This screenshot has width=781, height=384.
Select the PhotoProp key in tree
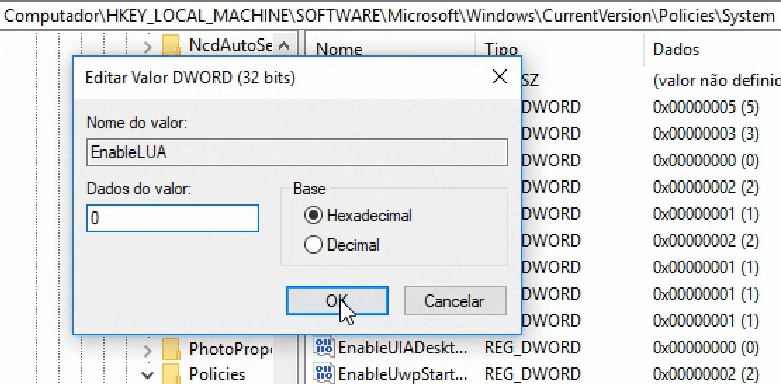click(230, 349)
